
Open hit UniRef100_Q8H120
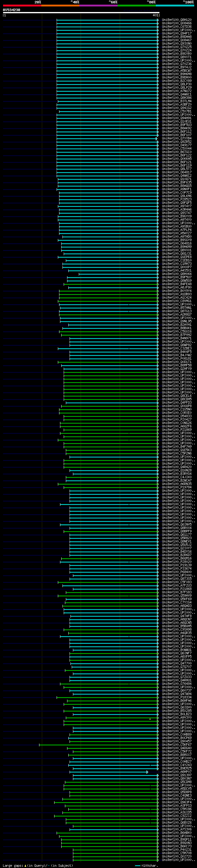(176, 20)
